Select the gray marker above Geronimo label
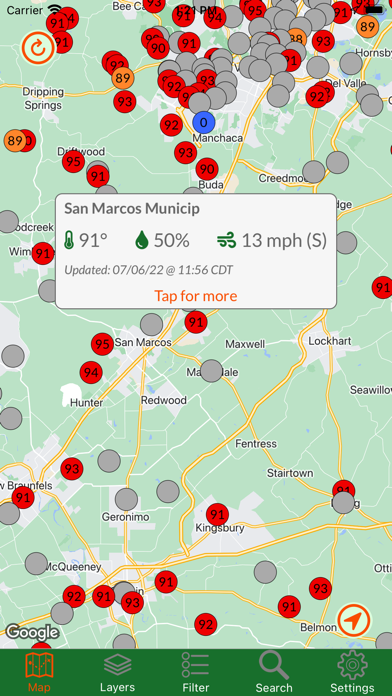Image resolution: width=392 pixels, height=696 pixels. pos(127,499)
